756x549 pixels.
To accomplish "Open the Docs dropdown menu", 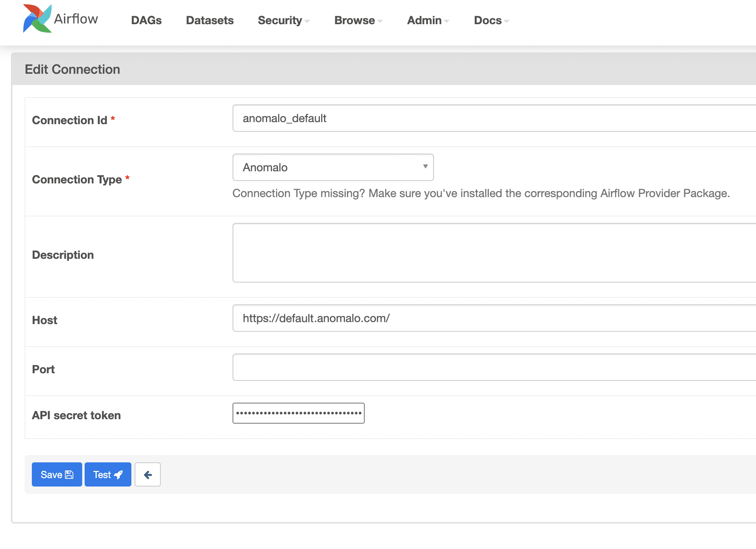I will click(x=491, y=21).
